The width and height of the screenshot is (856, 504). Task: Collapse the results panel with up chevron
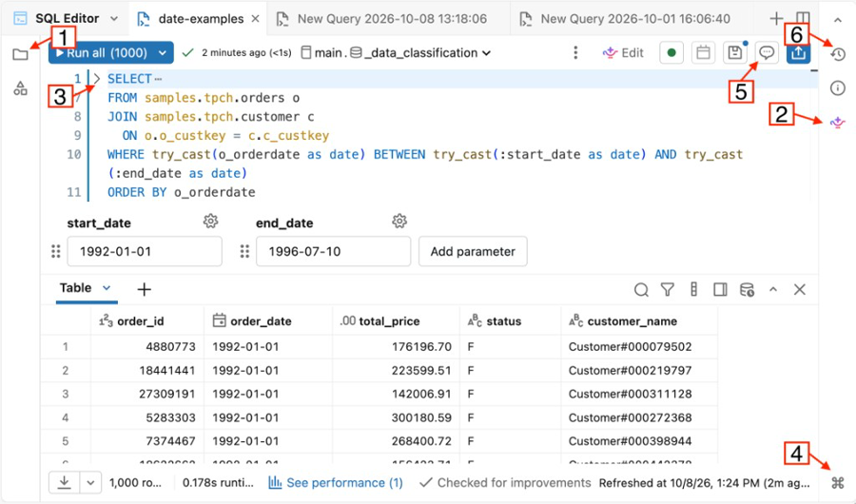click(x=773, y=289)
